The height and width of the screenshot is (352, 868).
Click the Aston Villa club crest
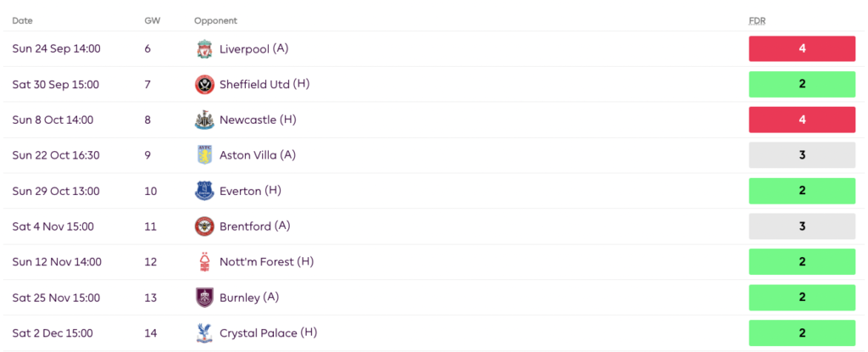point(203,156)
